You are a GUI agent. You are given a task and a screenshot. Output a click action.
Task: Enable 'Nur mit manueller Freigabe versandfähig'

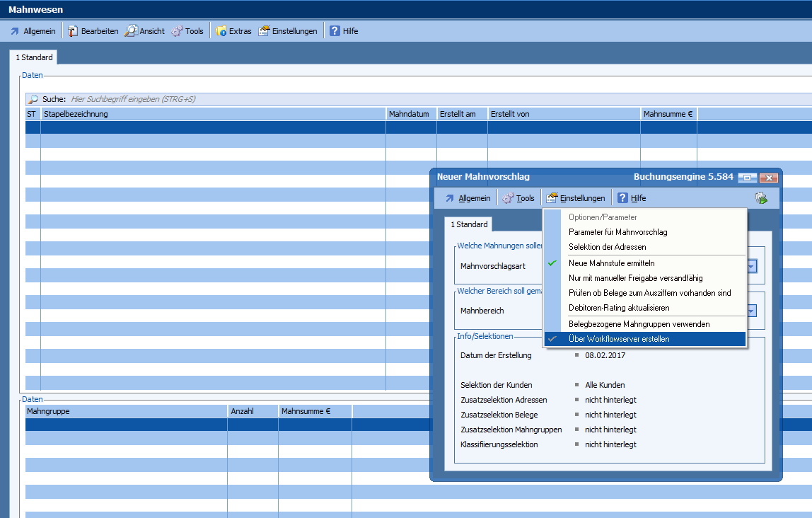click(635, 278)
